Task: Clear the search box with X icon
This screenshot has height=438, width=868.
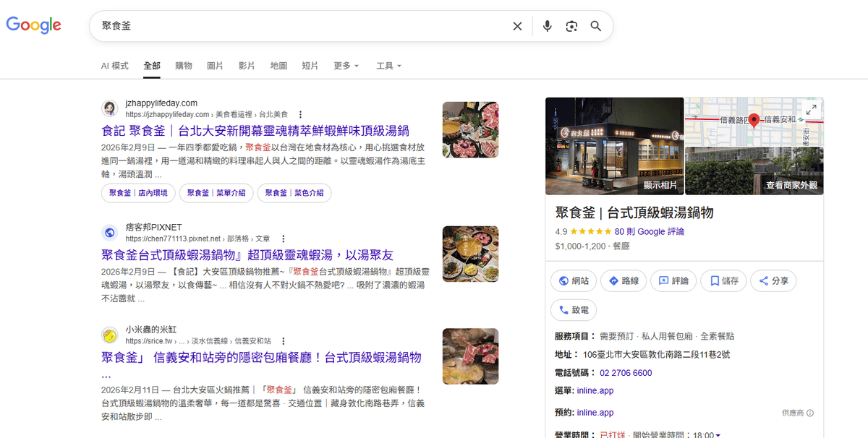Action: [x=517, y=26]
